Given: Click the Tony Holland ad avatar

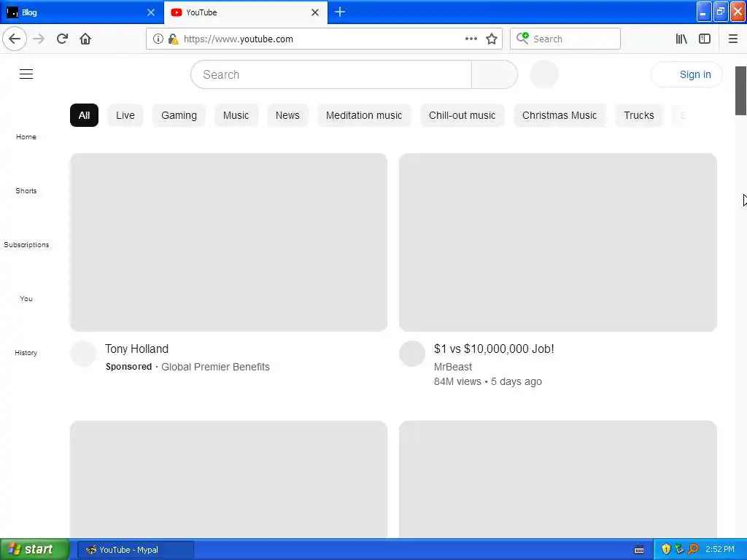Looking at the screenshot, I should 83,354.
